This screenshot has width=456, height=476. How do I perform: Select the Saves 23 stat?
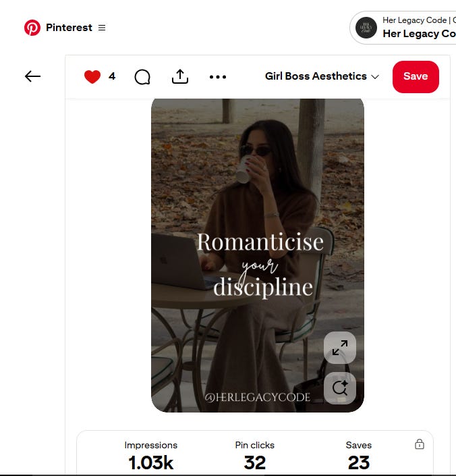359,456
